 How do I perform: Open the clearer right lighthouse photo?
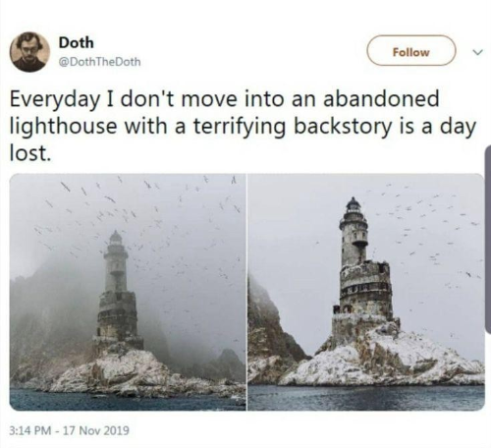(366, 292)
